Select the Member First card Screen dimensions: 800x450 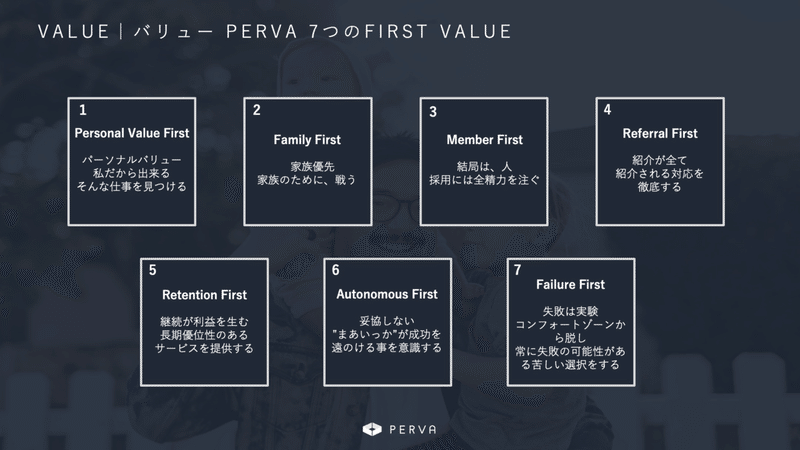[484, 161]
